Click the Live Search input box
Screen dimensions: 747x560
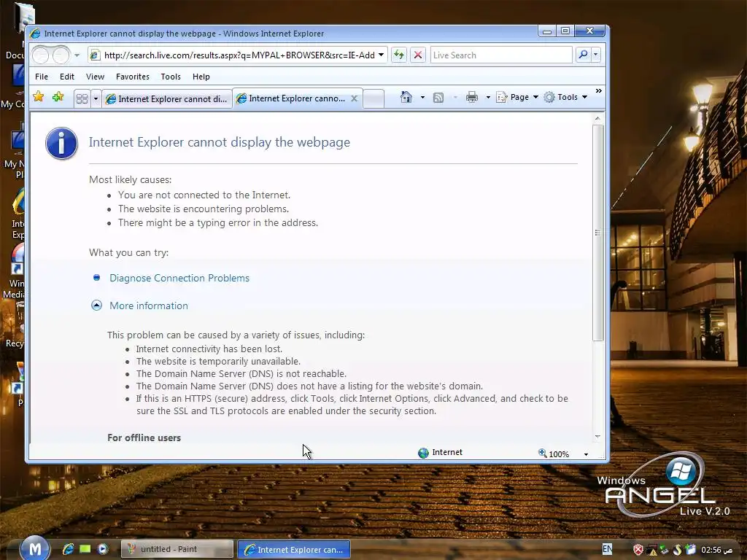pos(500,55)
